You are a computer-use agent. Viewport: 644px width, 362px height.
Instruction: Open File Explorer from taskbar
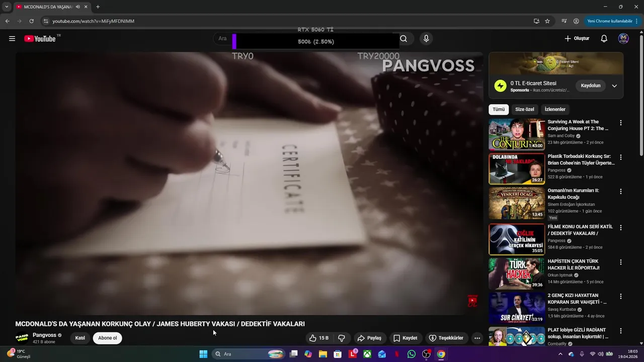point(323,354)
